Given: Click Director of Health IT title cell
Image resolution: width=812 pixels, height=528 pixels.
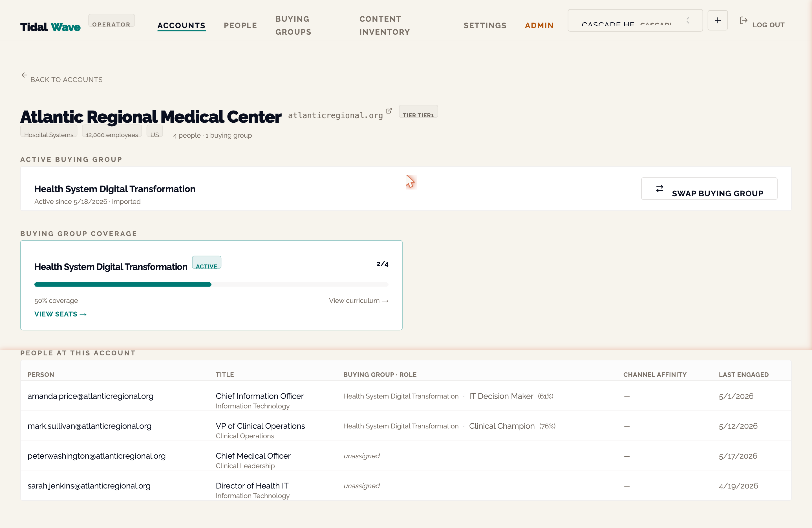Looking at the screenshot, I should 252,486.
